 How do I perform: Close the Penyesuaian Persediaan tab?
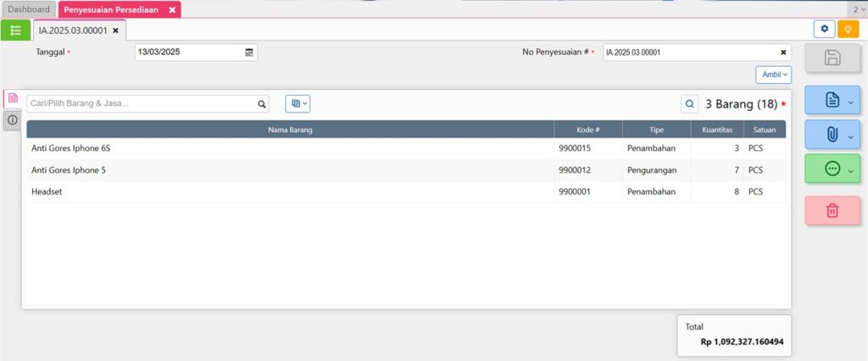click(x=171, y=10)
